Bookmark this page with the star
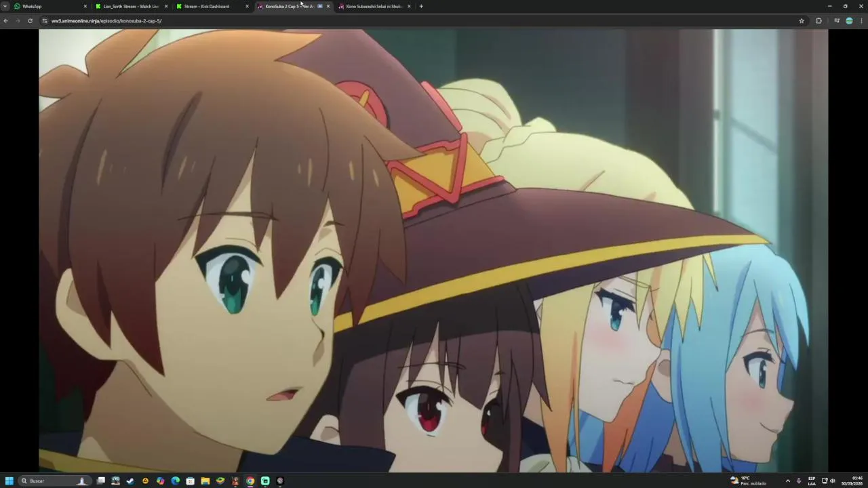 click(802, 20)
